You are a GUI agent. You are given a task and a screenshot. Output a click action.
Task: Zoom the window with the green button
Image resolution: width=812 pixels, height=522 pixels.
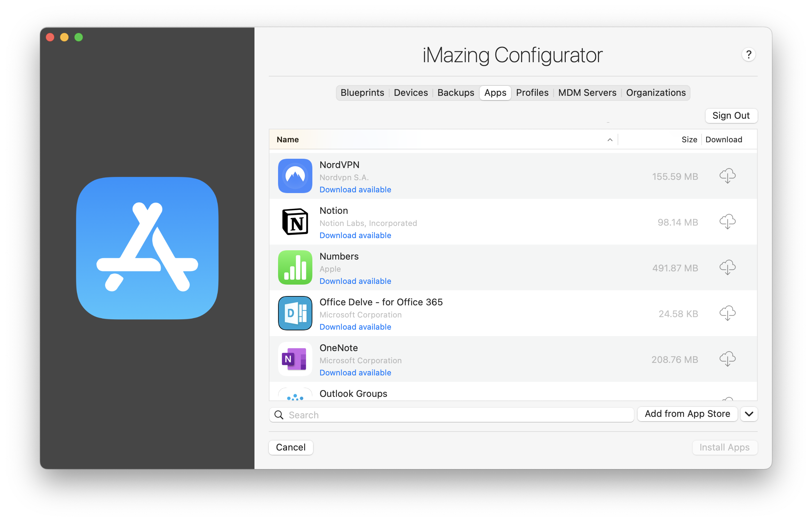[79, 37]
